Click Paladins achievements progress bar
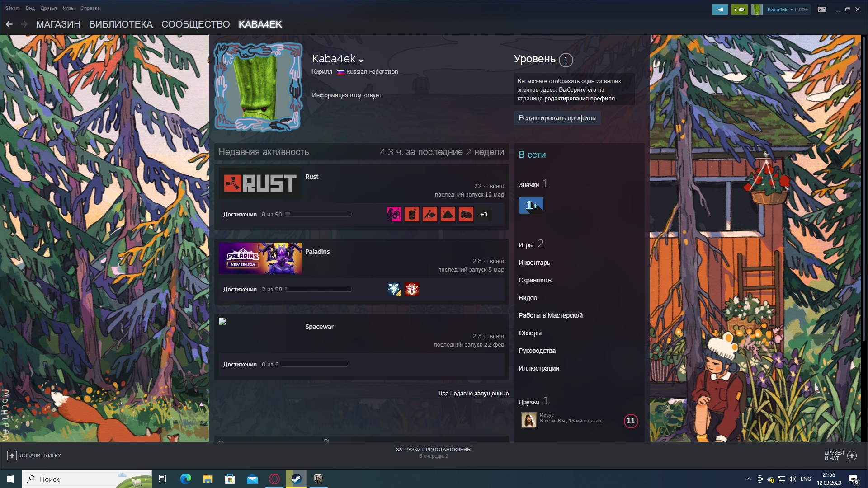The image size is (868, 488). [x=318, y=289]
